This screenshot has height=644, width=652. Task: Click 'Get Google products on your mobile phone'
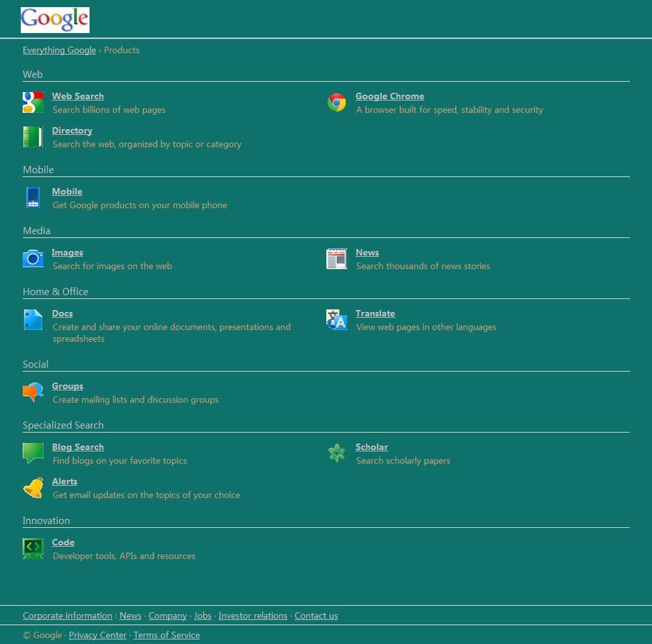pyautogui.click(x=139, y=205)
